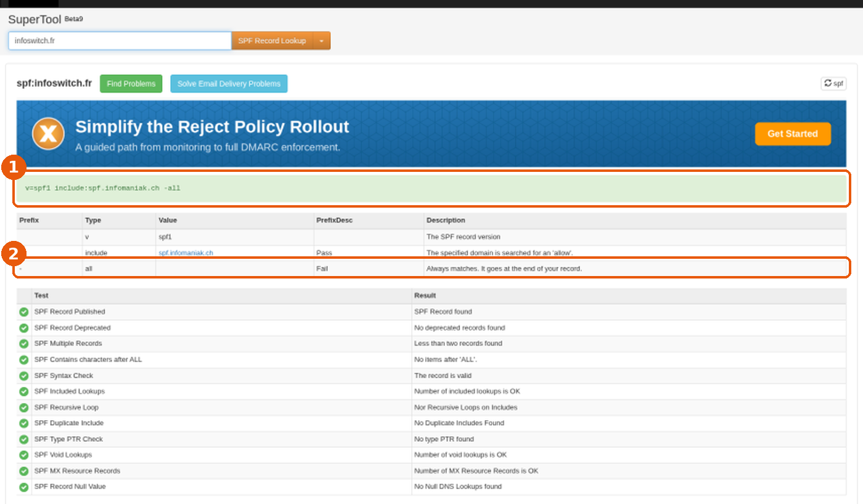
Task: Click the green check for SPF Recursive Loop
Action: coord(24,407)
